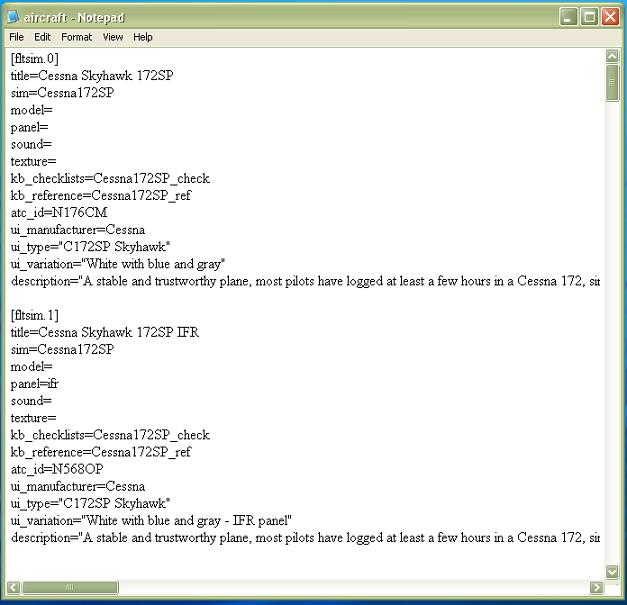Click the horizontal scrollbar right arrow
627x605 pixels.
(596, 587)
